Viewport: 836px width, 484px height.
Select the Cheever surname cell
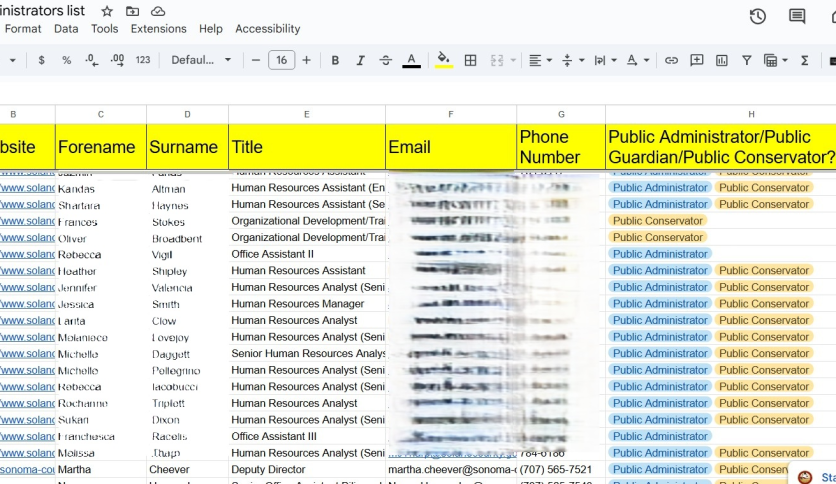[187, 470]
